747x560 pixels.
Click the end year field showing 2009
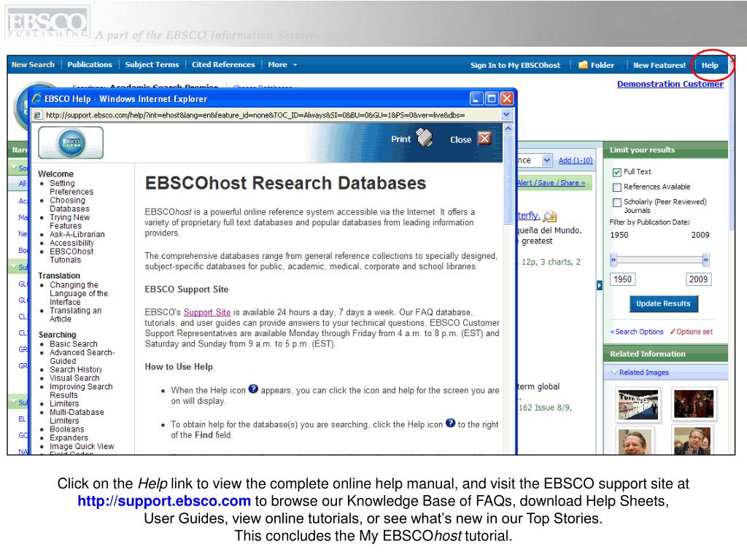click(698, 279)
